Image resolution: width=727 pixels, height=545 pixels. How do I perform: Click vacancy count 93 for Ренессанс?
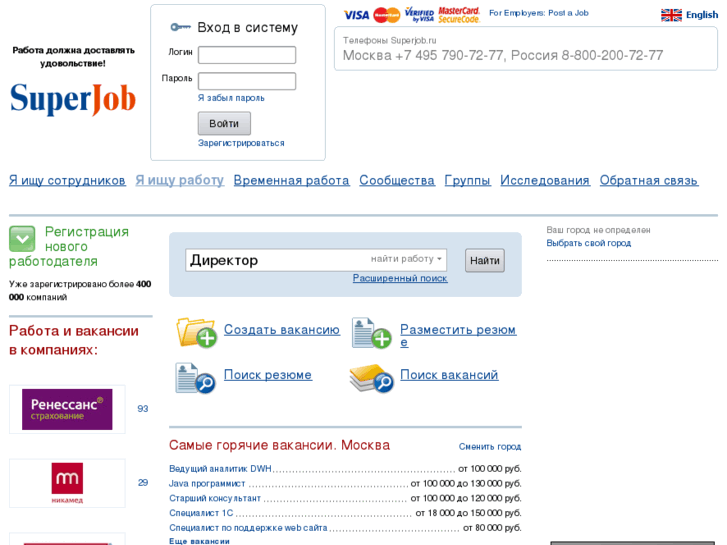tap(143, 409)
